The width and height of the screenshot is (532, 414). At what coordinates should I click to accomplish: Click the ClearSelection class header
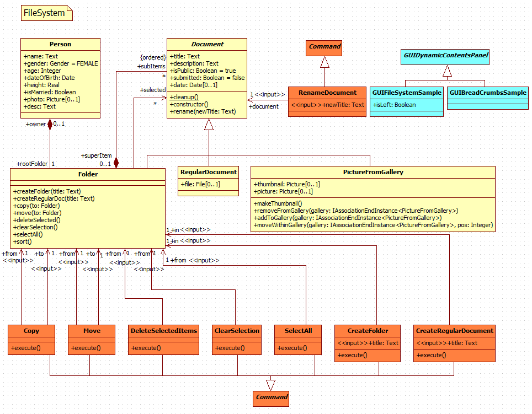(237, 331)
